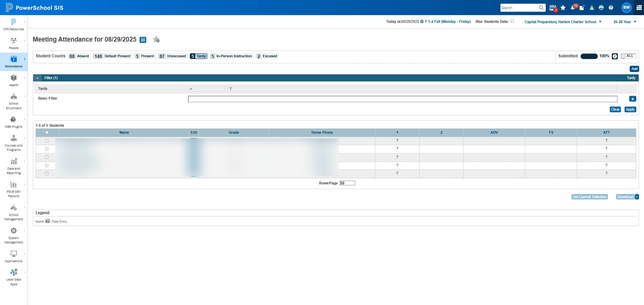Collapse the Filter (1) panel

pos(38,78)
